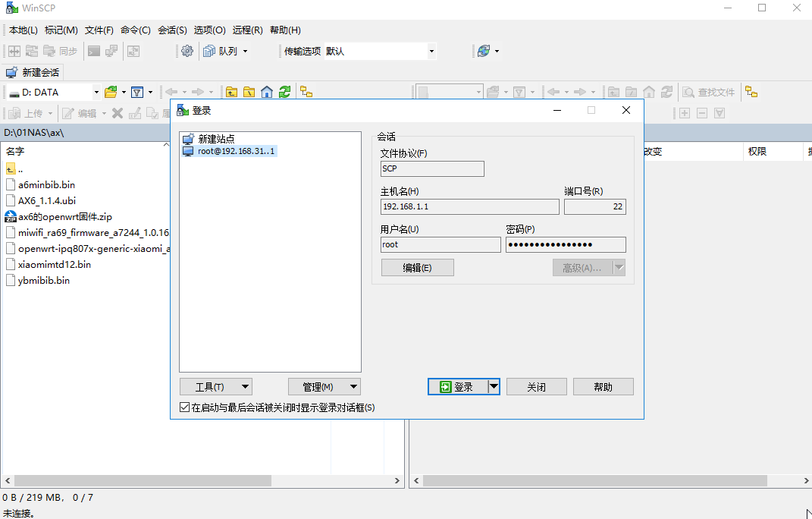The image size is (812, 519).
Task: Open the local drive selector D: DATA
Action: coord(53,93)
